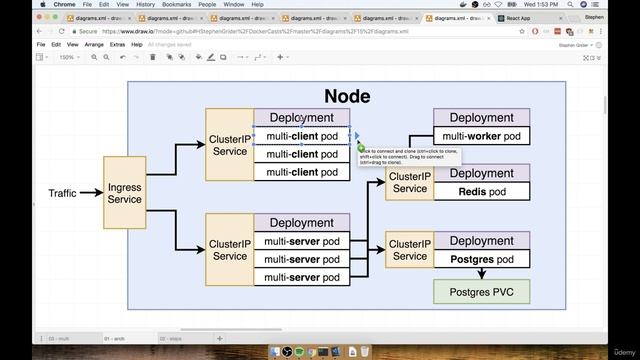The height and width of the screenshot is (360, 640).
Task: Bring selection to front using toolbar icon
Action: (x=169, y=58)
